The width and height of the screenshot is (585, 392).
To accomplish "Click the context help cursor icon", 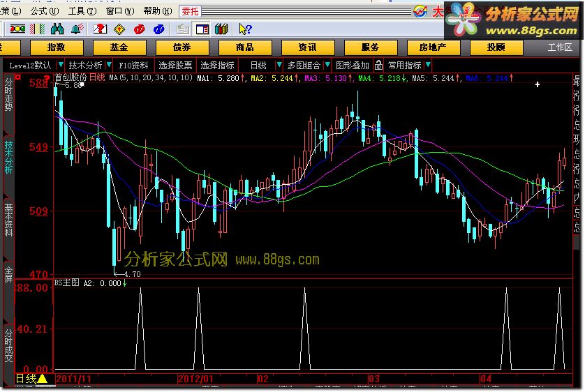I will [x=245, y=29].
